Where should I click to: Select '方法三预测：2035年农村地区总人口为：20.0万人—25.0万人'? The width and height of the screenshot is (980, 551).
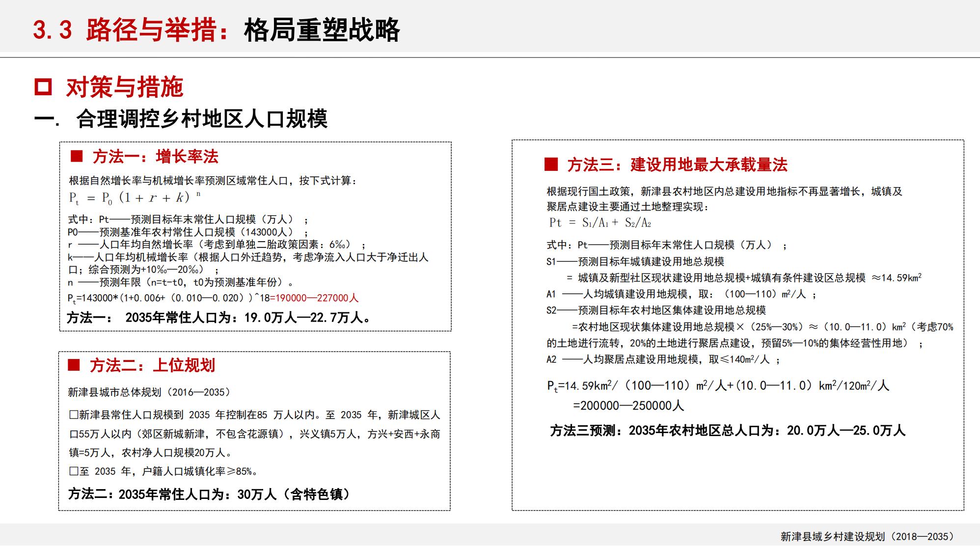click(x=728, y=431)
